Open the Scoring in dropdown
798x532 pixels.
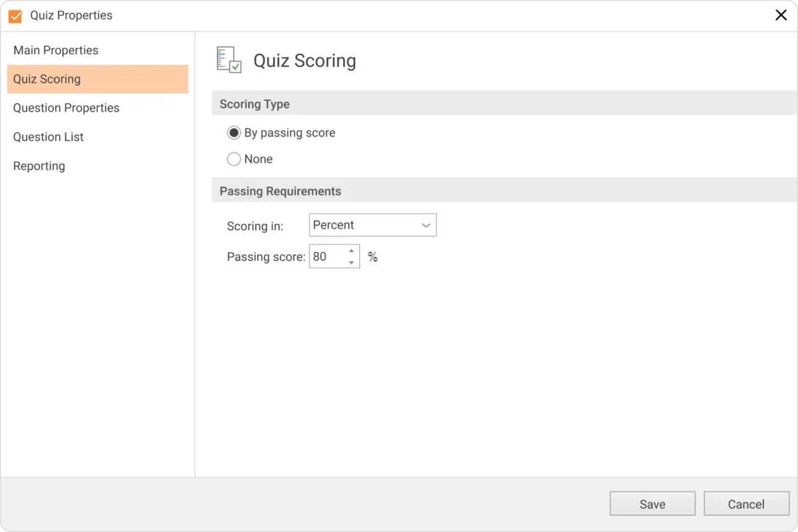[372, 225]
